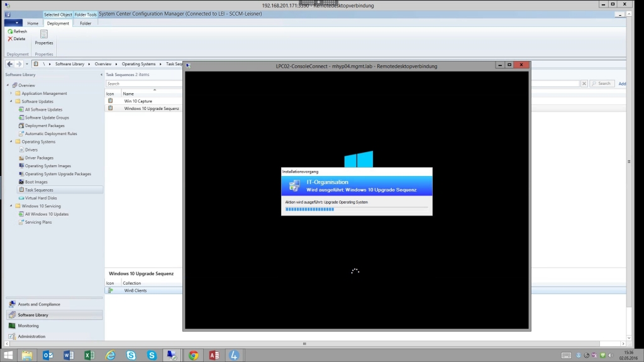Open touch keyboard from system tray

click(566, 356)
